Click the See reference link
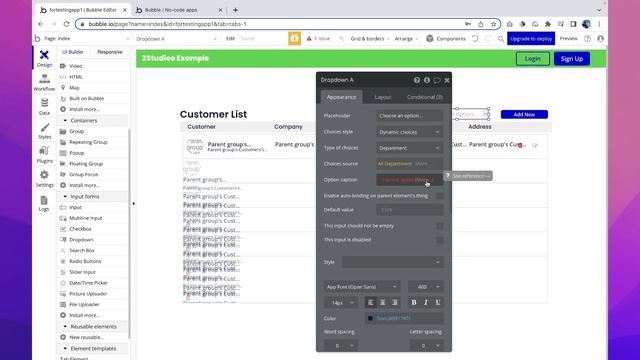The image size is (640, 360). point(468,176)
